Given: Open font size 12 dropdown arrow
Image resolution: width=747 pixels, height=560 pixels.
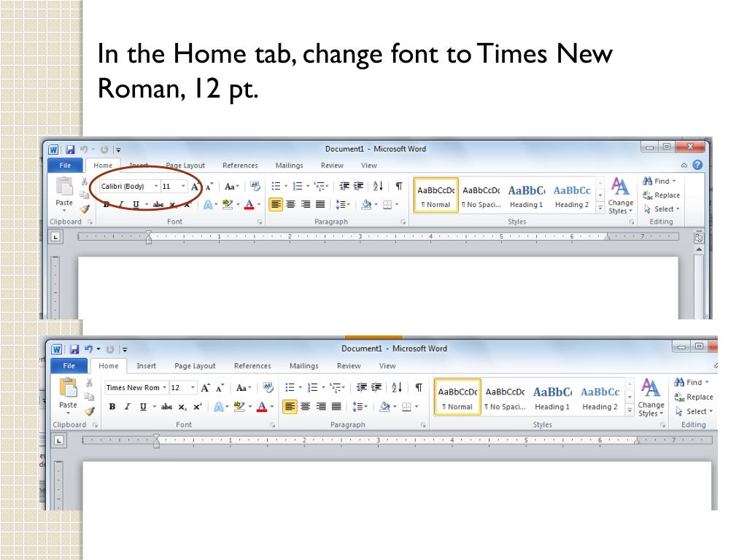Looking at the screenshot, I should pyautogui.click(x=193, y=388).
